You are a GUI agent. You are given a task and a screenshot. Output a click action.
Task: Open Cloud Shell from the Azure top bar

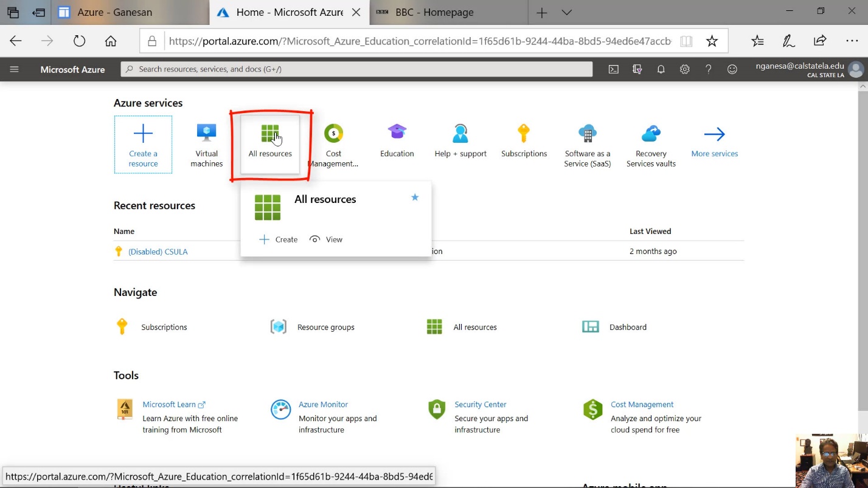(x=614, y=69)
